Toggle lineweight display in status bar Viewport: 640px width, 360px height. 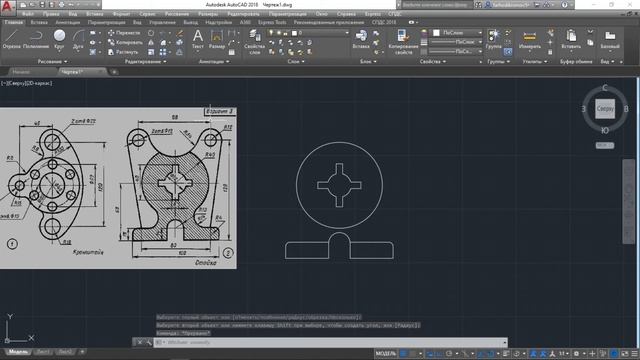point(506,353)
